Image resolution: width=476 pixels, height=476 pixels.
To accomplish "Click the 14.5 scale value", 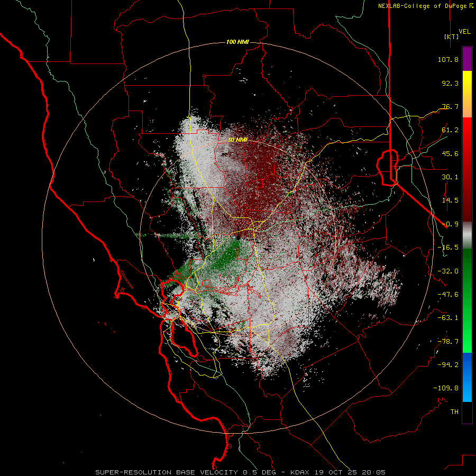I will point(450,200).
